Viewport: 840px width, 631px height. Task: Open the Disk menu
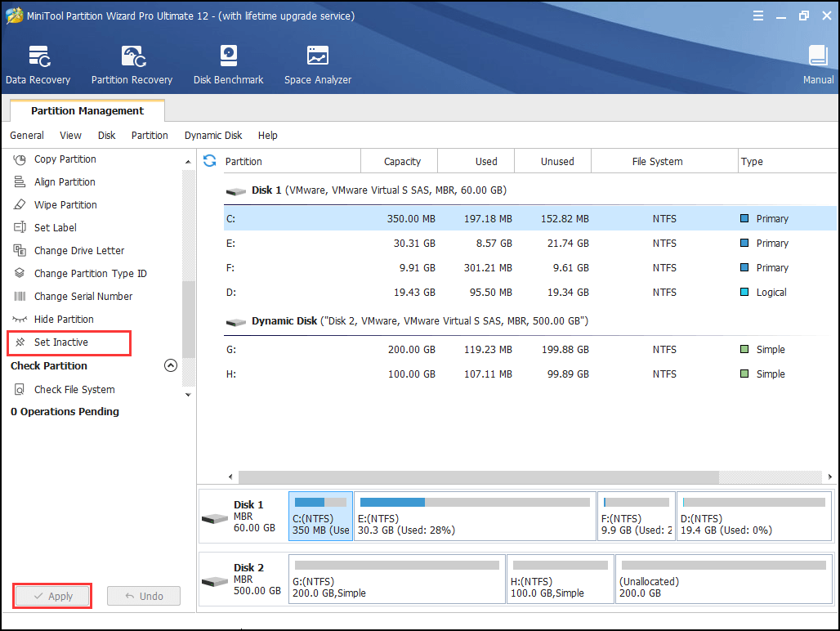pos(106,136)
